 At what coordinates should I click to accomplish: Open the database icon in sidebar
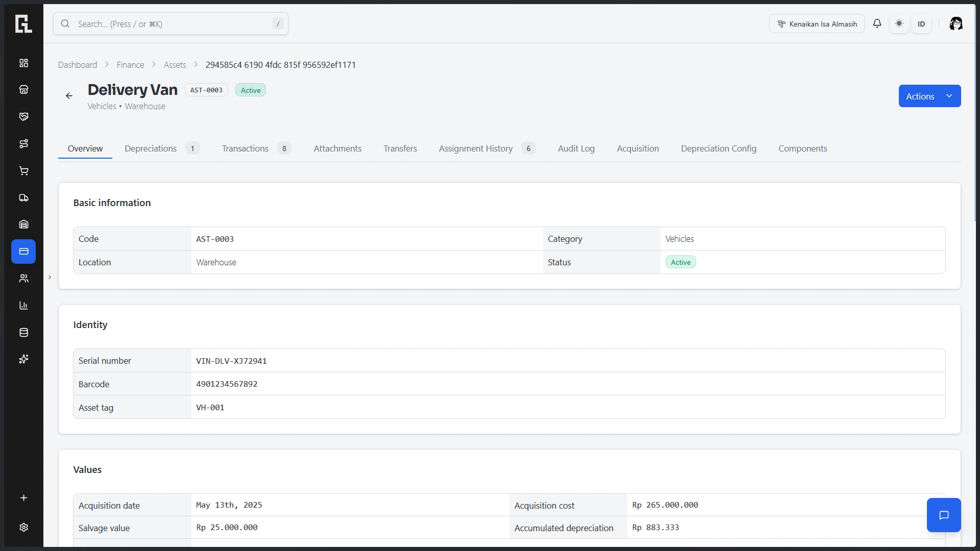point(23,333)
